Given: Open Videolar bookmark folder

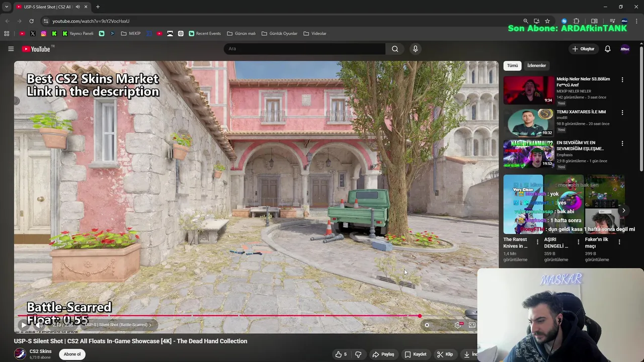Looking at the screenshot, I should coord(315,34).
